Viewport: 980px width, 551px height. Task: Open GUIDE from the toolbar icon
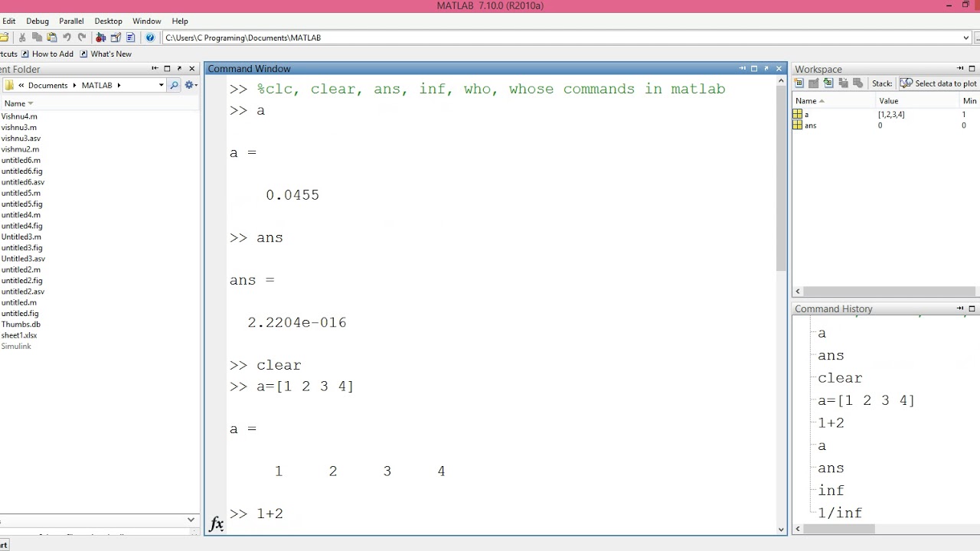point(116,37)
